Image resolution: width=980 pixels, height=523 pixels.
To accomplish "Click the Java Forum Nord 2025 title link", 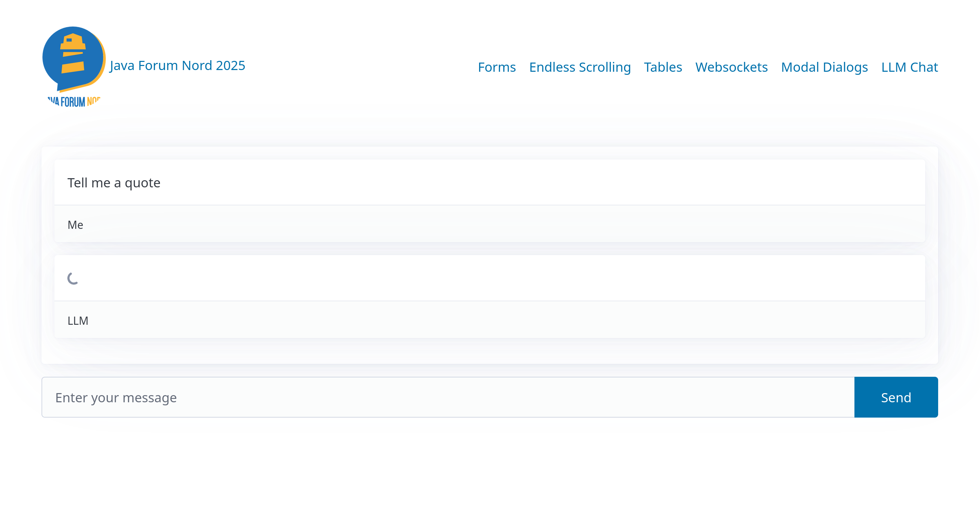I will click(x=177, y=66).
